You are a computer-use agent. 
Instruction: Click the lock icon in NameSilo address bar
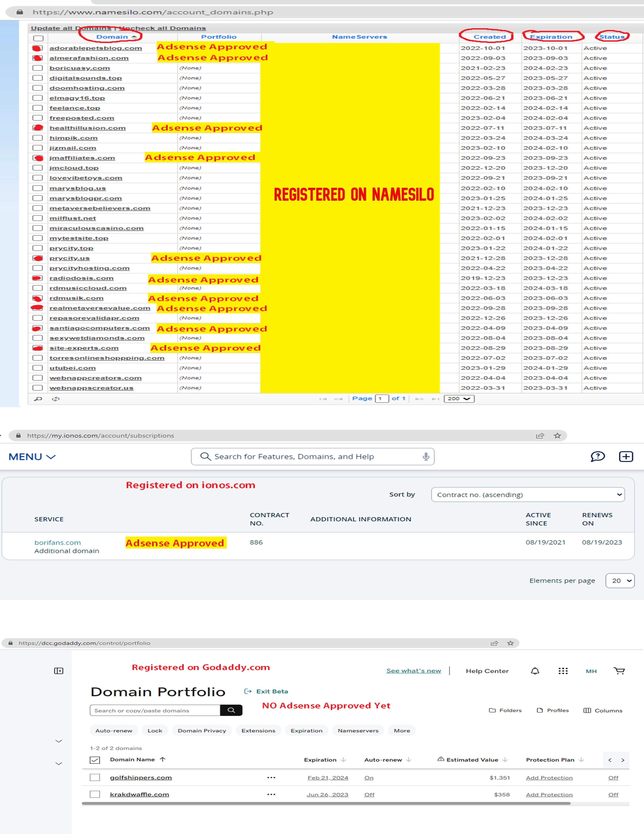pos(20,12)
